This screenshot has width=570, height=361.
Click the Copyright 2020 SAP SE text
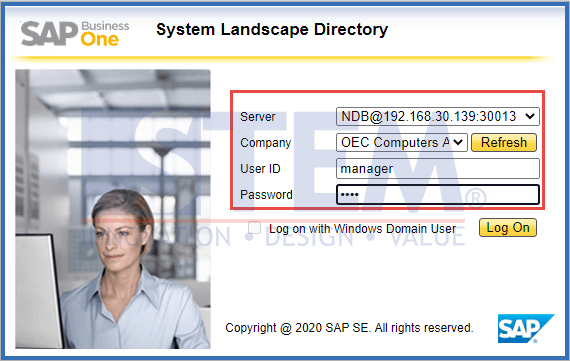click(x=349, y=328)
